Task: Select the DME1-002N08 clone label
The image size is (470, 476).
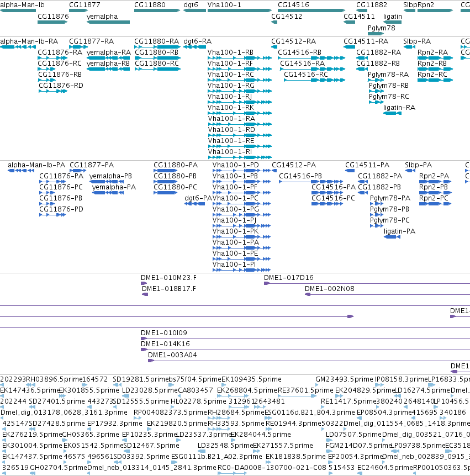Action: pyautogui.click(x=330, y=289)
